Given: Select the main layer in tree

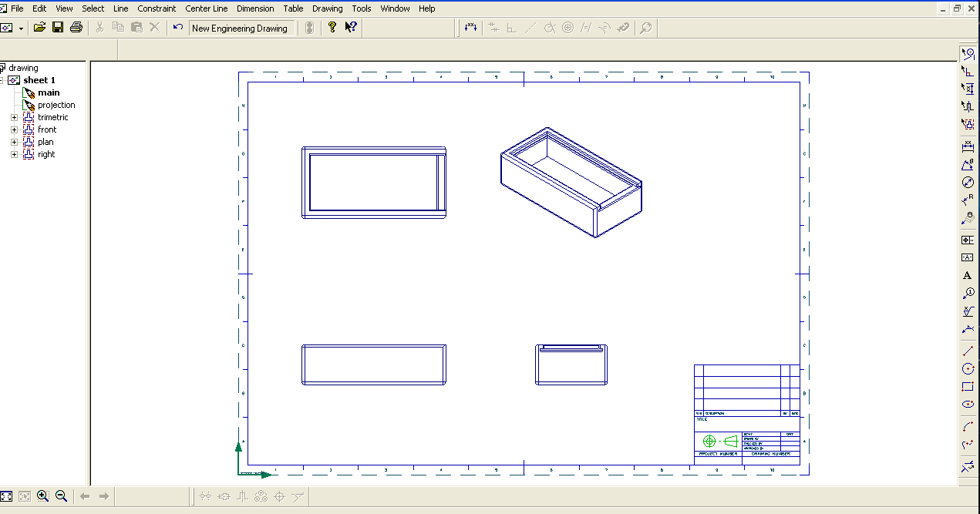Looking at the screenshot, I should pos(49,92).
